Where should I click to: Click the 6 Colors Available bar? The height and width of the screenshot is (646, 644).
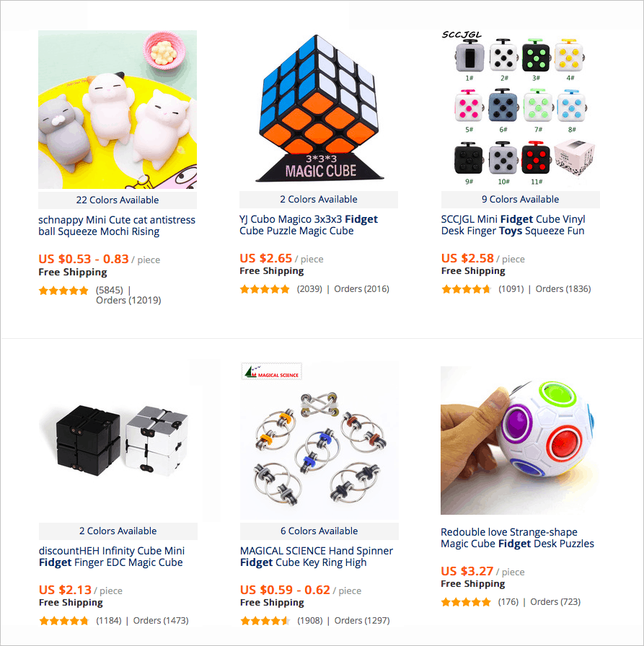click(319, 531)
